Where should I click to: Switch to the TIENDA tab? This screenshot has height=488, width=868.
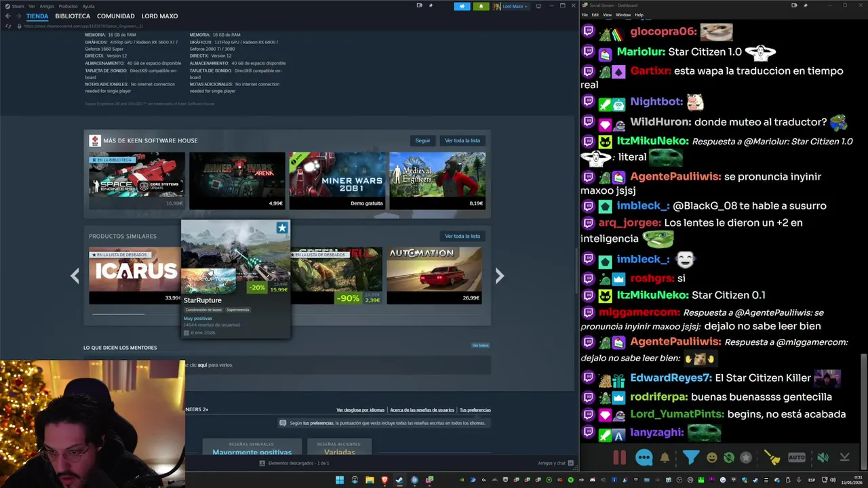(x=37, y=16)
